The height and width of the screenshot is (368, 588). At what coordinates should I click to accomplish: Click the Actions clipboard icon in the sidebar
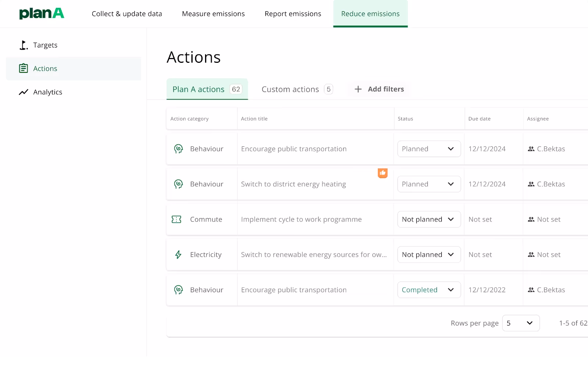tap(23, 68)
